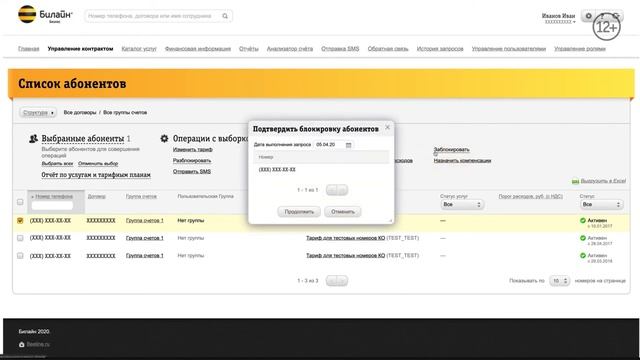The image size is (640, 360).
Task: Open the tariff link in second row
Action: click(345, 238)
